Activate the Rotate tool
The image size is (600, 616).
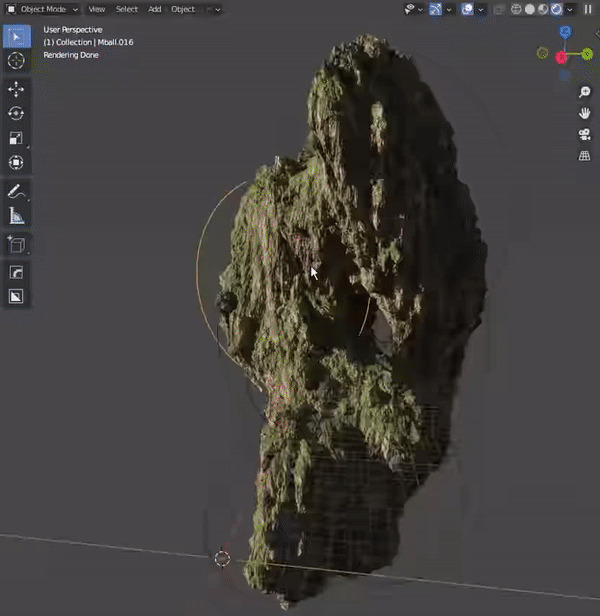click(17, 114)
